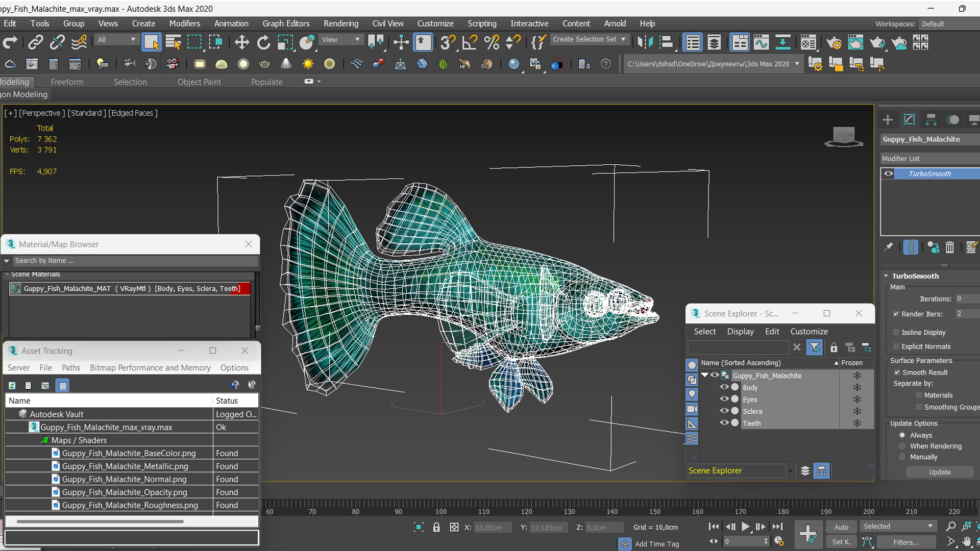Click Always radio button under Update Options
This screenshot has height=551, width=980.
click(x=902, y=435)
